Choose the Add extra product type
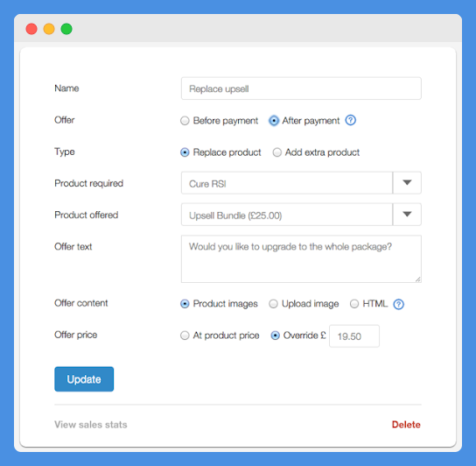The width and height of the screenshot is (476, 466). (x=276, y=152)
